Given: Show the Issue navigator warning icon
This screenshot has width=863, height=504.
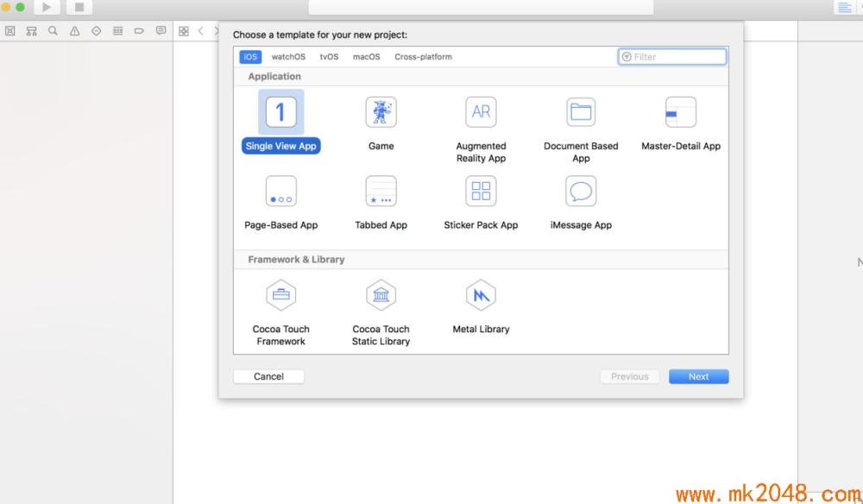Looking at the screenshot, I should click(74, 31).
